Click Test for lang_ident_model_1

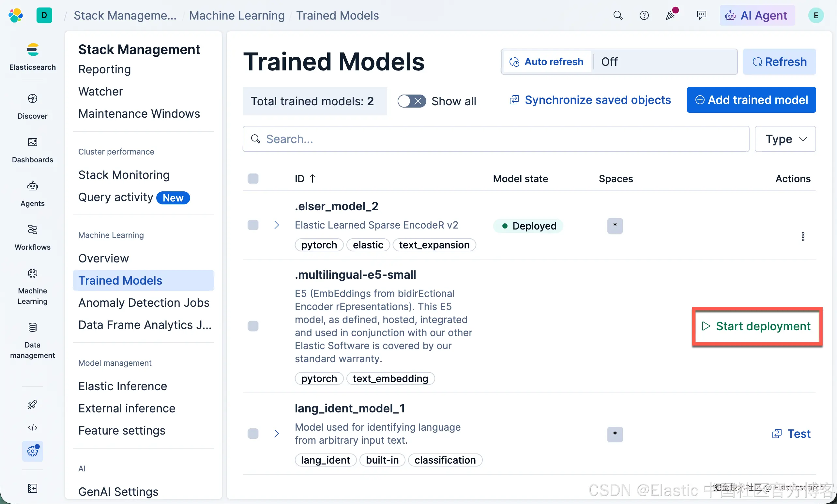[x=791, y=433]
